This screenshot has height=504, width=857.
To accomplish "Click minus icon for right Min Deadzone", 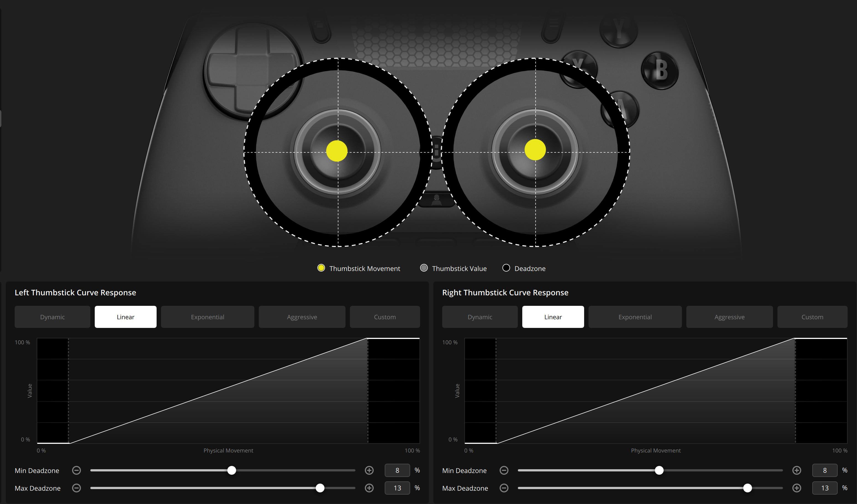I will [x=504, y=470].
